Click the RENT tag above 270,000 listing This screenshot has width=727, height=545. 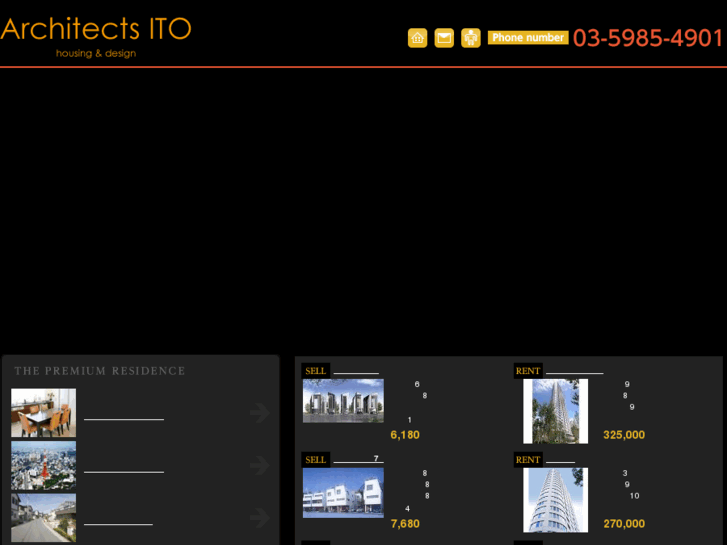click(528, 460)
